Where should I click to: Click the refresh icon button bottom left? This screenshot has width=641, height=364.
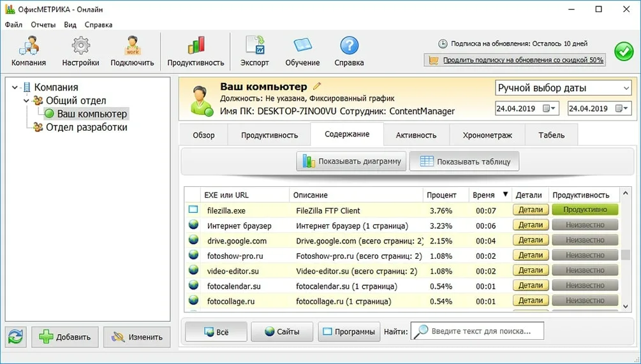16,337
